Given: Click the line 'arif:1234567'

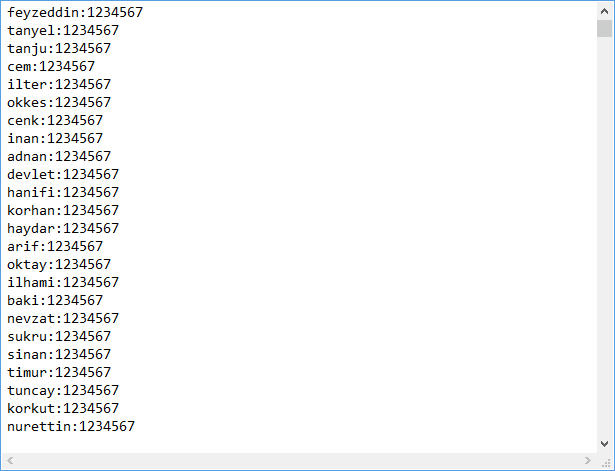Looking at the screenshot, I should coord(55,247).
